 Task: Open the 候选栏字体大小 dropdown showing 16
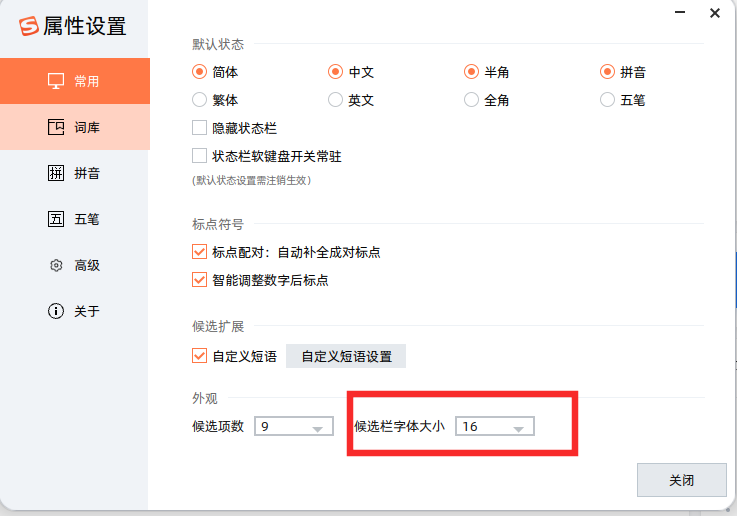[x=494, y=426]
